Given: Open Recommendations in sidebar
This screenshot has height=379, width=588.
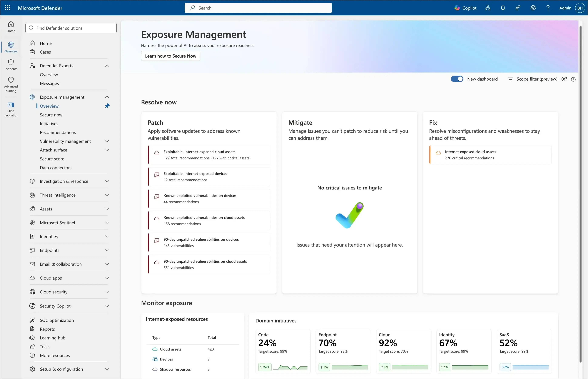Looking at the screenshot, I should (58, 132).
